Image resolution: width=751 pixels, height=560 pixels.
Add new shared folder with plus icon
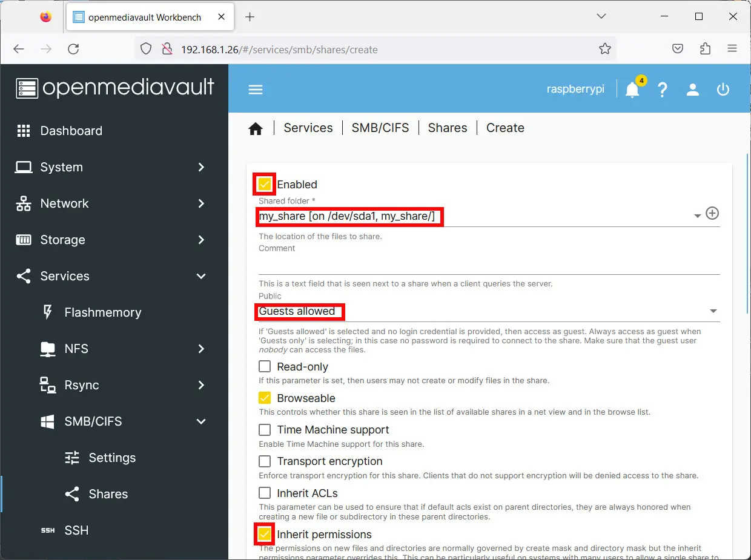click(x=712, y=213)
